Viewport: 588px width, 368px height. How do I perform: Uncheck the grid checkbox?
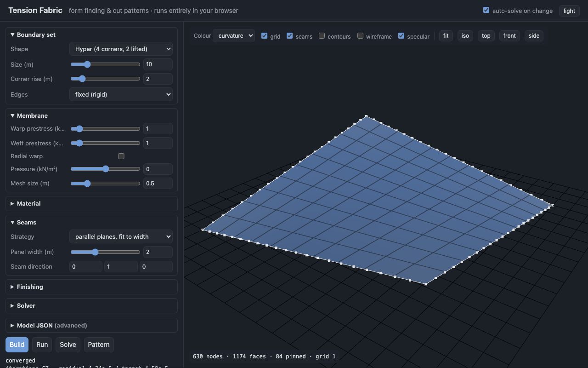point(265,35)
